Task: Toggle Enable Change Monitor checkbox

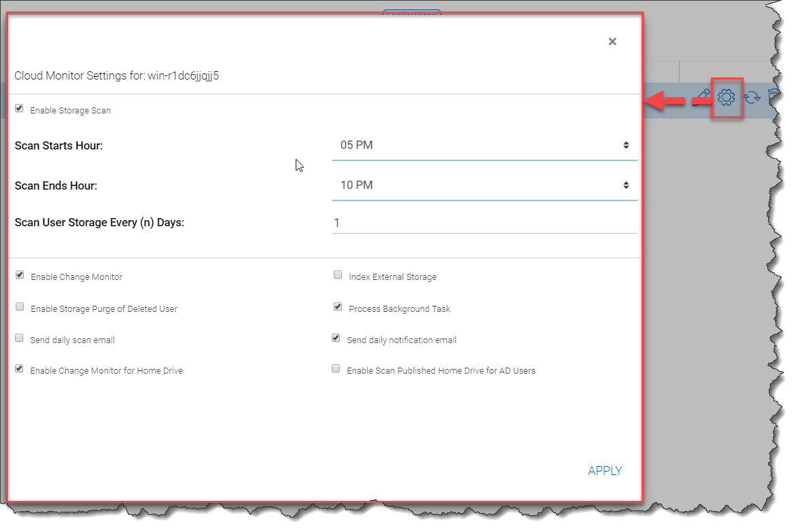Action: [x=20, y=274]
